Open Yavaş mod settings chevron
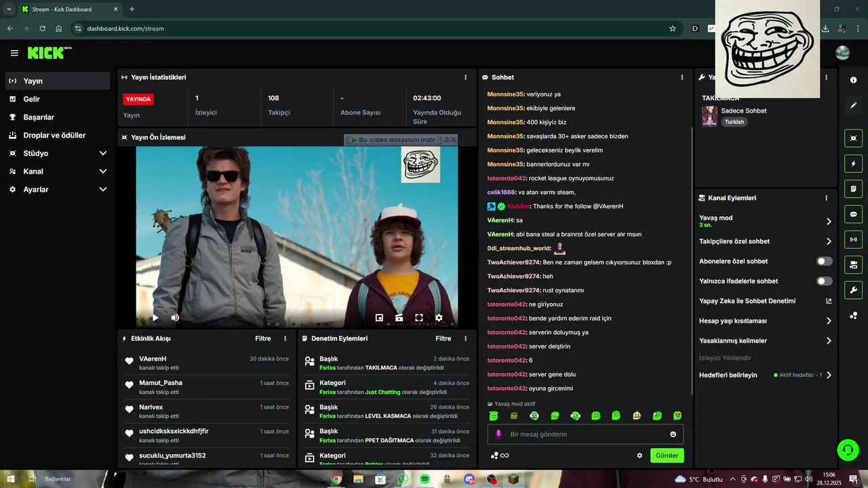This screenshot has height=488, width=868. pyautogui.click(x=829, y=221)
